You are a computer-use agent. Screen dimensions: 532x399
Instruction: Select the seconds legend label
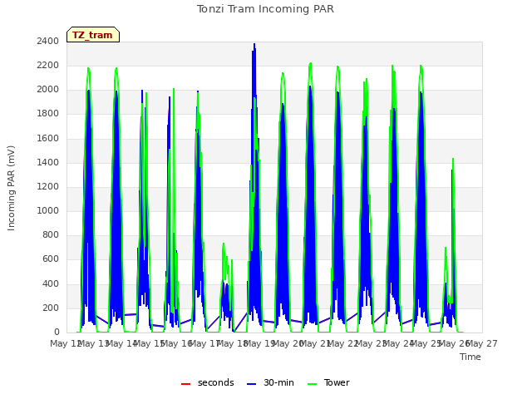(x=216, y=382)
